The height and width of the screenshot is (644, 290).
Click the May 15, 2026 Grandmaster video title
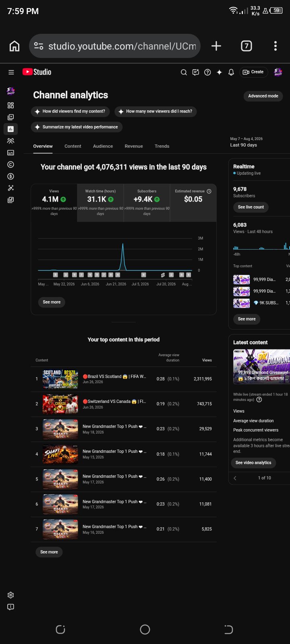[114, 452]
